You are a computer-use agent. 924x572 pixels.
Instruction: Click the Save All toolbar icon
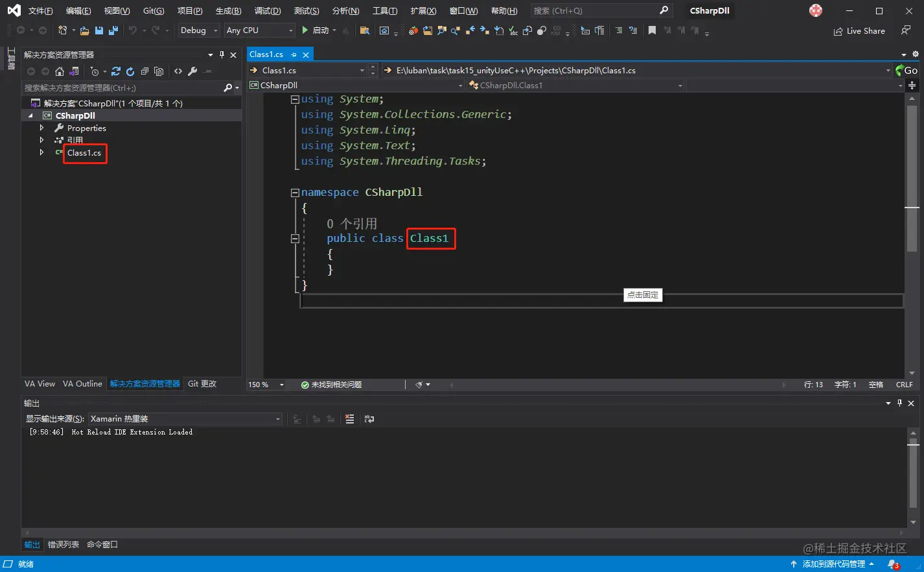pyautogui.click(x=113, y=30)
